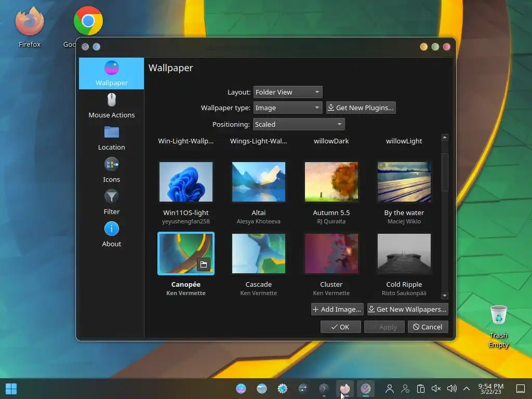This screenshot has height=399, width=532.
Task: Select the Altai wallpaper thumbnail
Action: pos(259,182)
